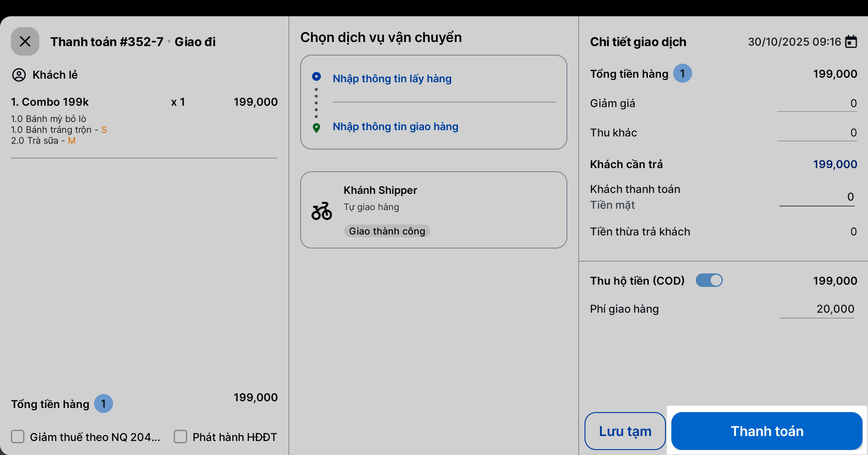868x455 pixels.
Task: Click the bicycle self-delivery icon
Action: point(321,211)
